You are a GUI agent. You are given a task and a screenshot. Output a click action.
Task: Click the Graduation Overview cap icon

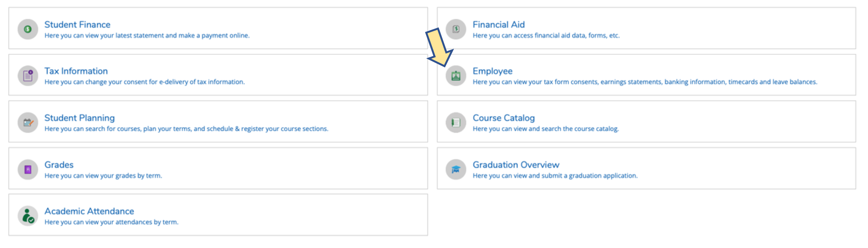456,169
